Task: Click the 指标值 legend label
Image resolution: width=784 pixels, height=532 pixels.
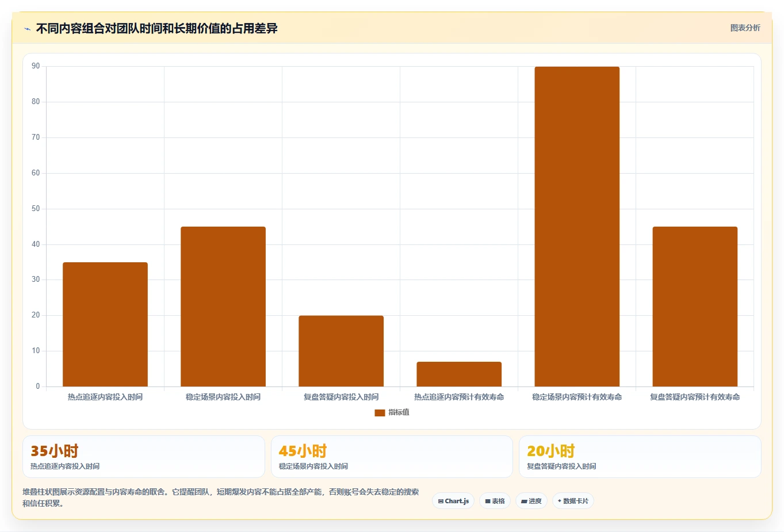Action: click(x=399, y=412)
